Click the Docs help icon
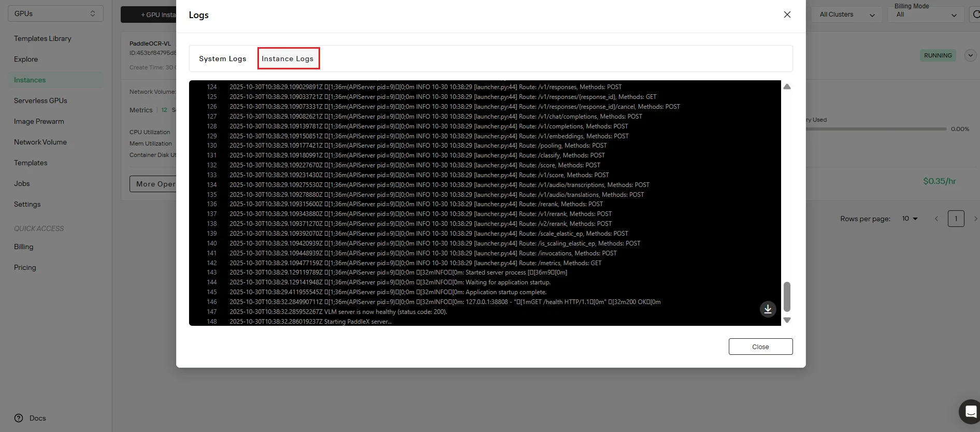980x432 pixels. click(x=19, y=418)
